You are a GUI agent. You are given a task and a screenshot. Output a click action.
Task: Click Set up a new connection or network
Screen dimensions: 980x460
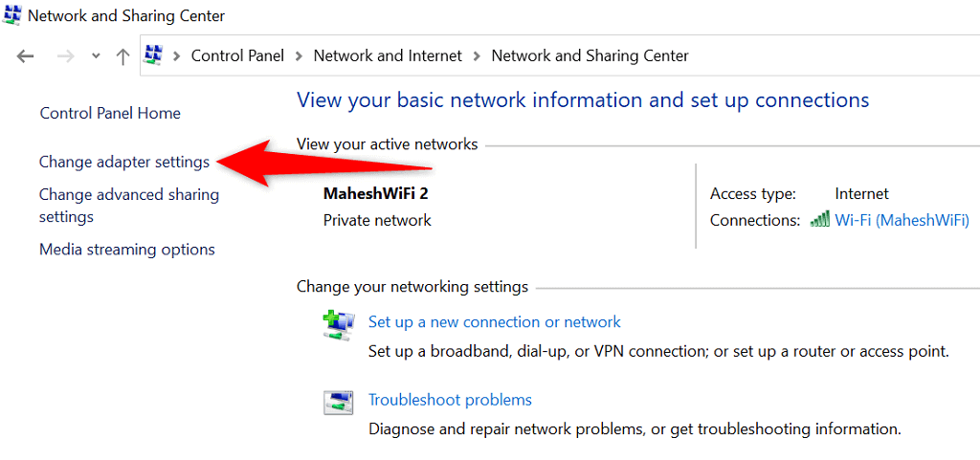pos(495,322)
